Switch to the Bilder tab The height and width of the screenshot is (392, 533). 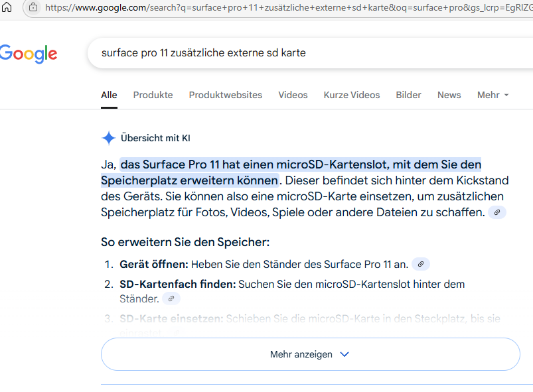click(408, 95)
